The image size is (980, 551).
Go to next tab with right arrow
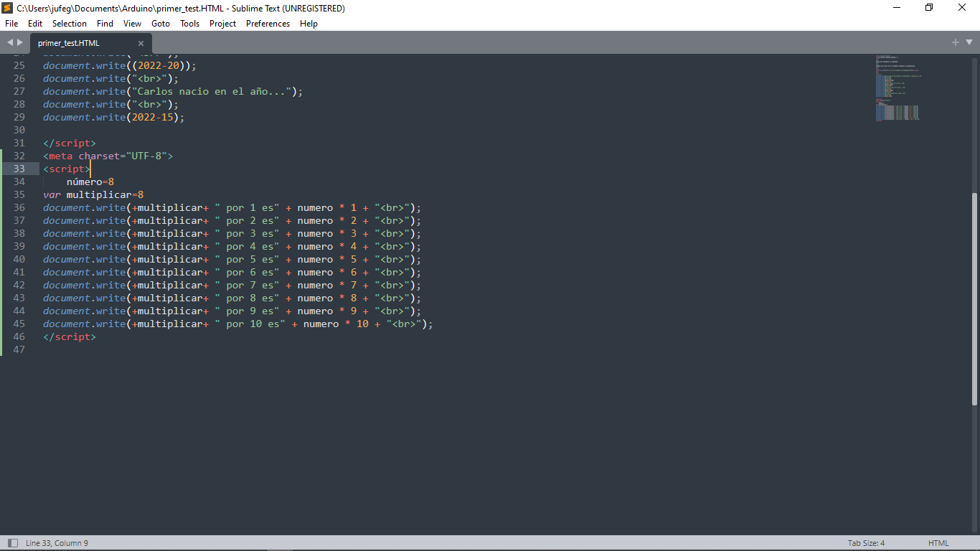19,42
